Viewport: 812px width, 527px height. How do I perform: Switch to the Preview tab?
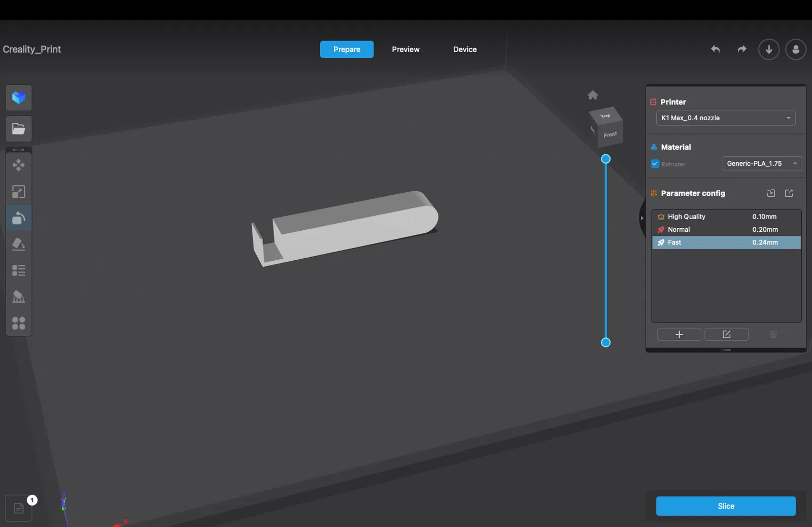405,49
